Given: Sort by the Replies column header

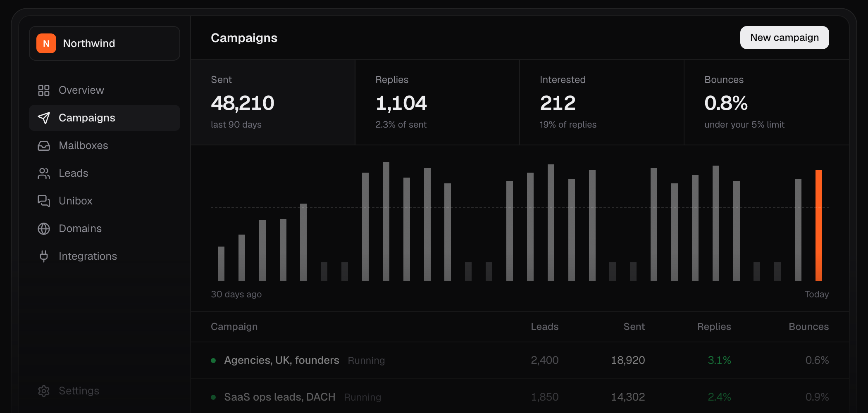Looking at the screenshot, I should pyautogui.click(x=714, y=327).
